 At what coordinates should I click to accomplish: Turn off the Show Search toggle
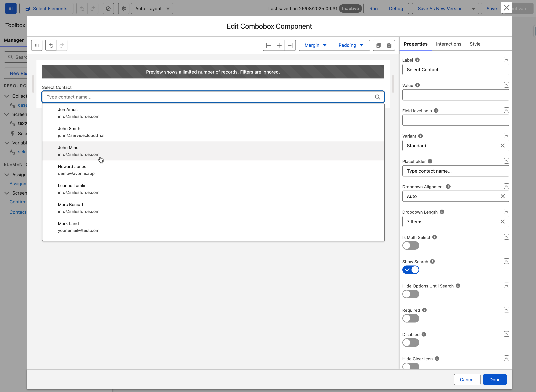[411, 270]
